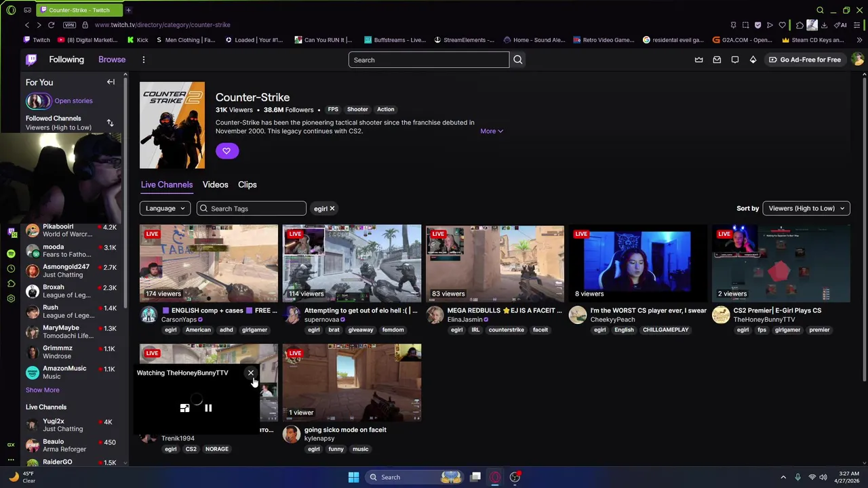Screen dimensions: 868x488
Task: Click the Twitch logo home icon
Action: [31, 60]
